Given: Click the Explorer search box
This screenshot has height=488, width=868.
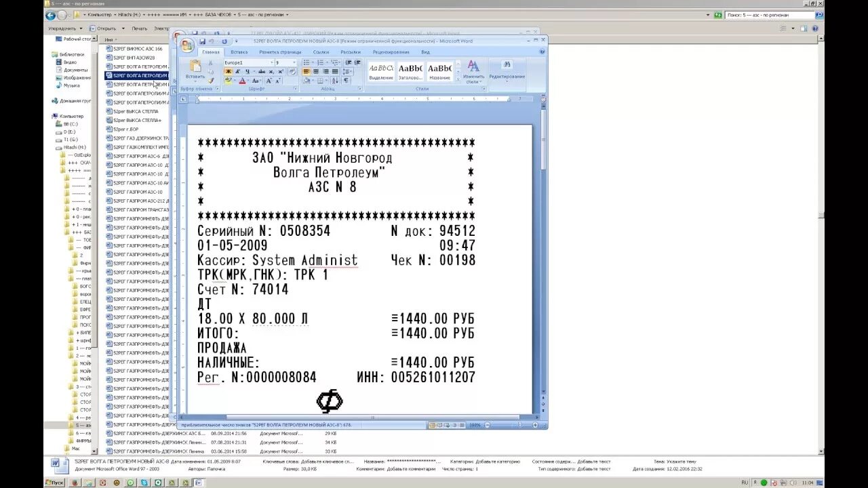Looking at the screenshot, I should [768, 15].
